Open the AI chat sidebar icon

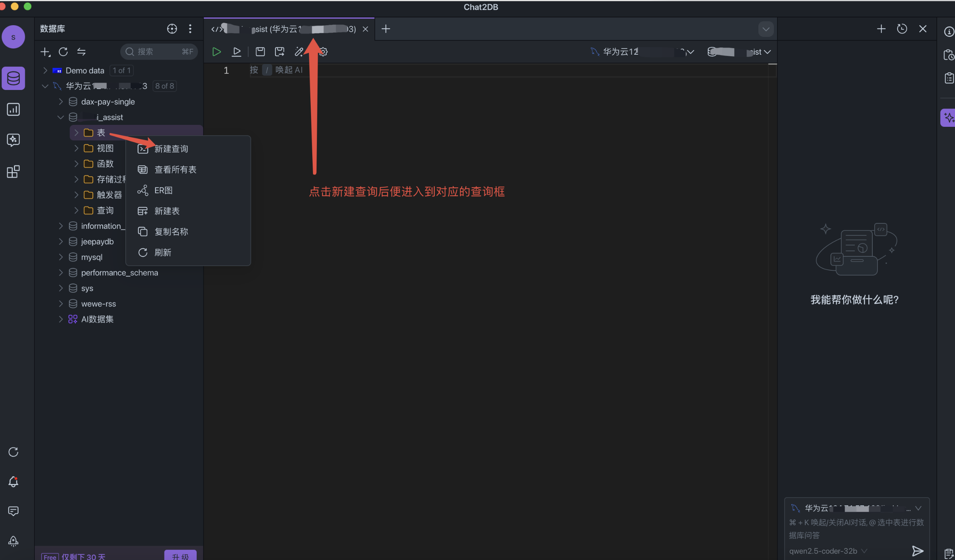[x=13, y=140]
